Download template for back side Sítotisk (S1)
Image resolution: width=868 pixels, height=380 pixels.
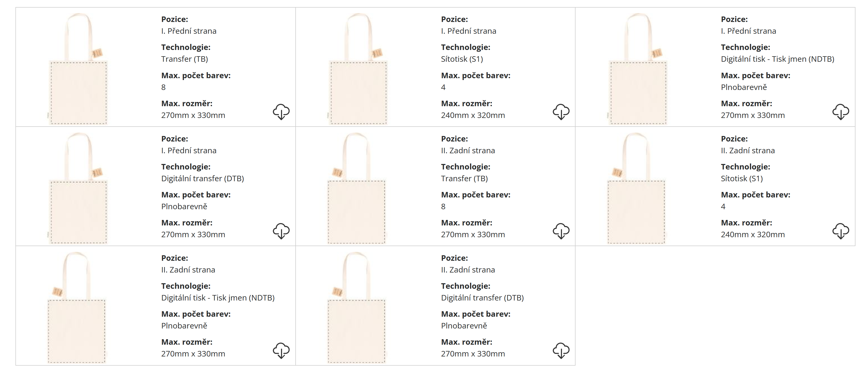840,231
